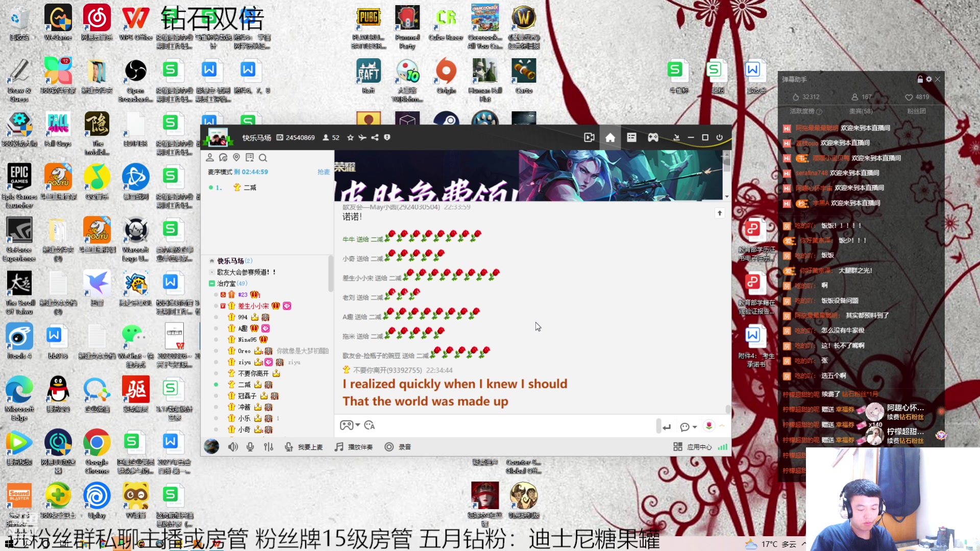Open Google Chrome desktop shortcut
This screenshot has width=980, height=551.
click(x=96, y=452)
